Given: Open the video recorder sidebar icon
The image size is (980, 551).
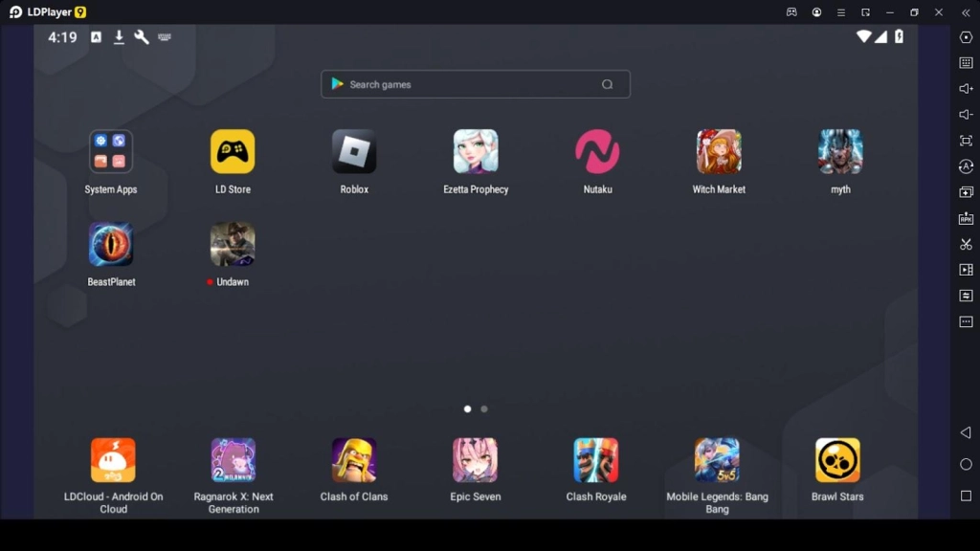Looking at the screenshot, I should point(966,270).
